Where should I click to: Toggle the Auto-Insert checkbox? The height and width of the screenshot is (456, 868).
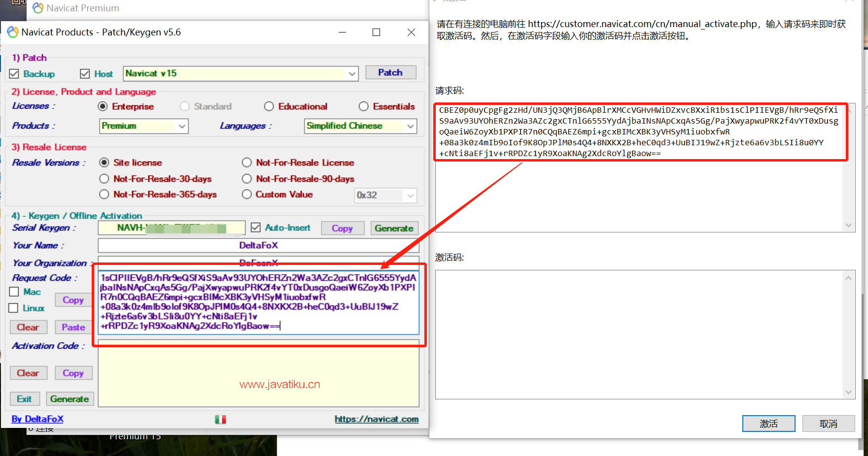click(256, 228)
